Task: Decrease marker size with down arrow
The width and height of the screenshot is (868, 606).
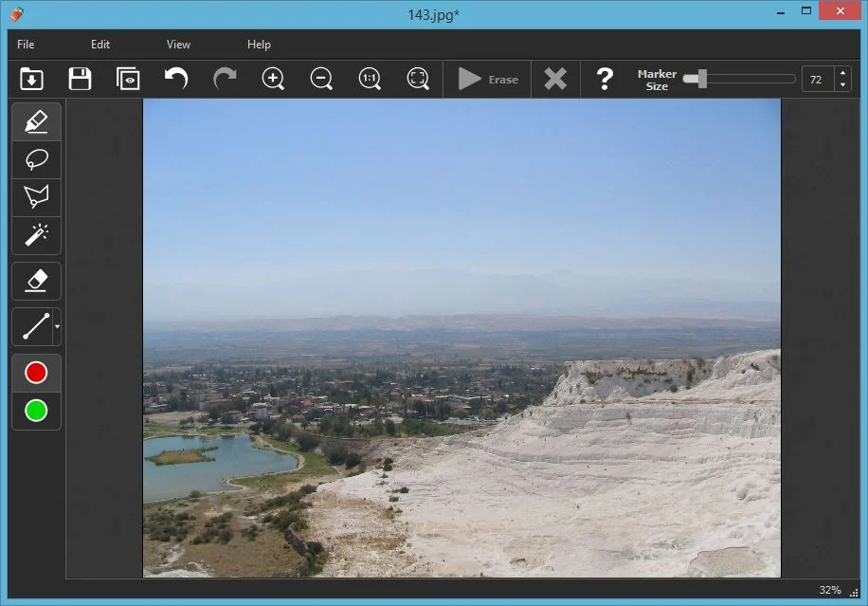Action: 842,85
